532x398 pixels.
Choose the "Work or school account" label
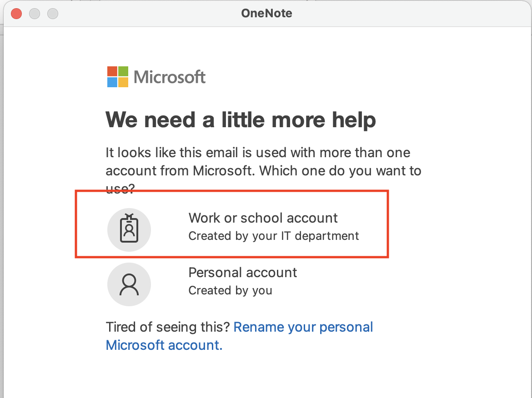pyautogui.click(x=263, y=218)
